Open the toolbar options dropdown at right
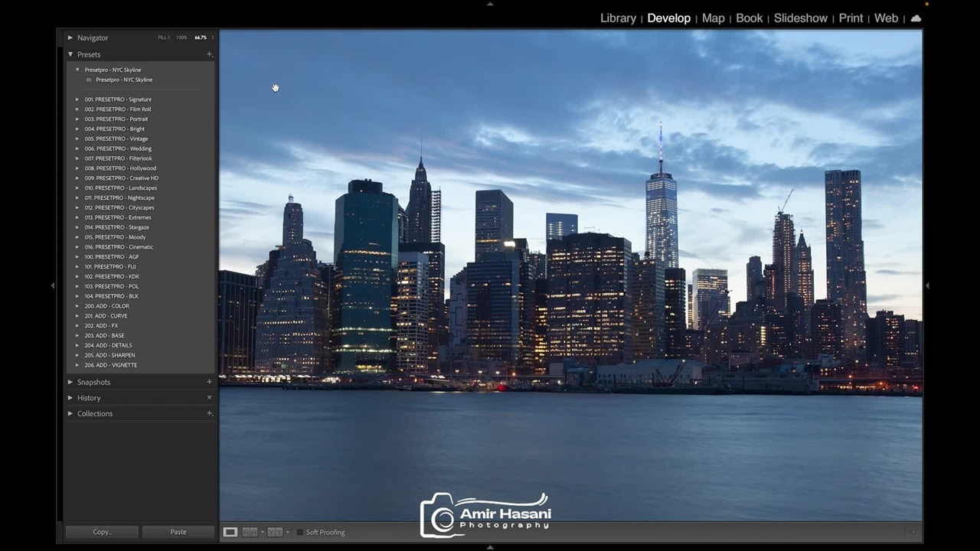Viewport: 980px width, 551px height. tap(913, 532)
